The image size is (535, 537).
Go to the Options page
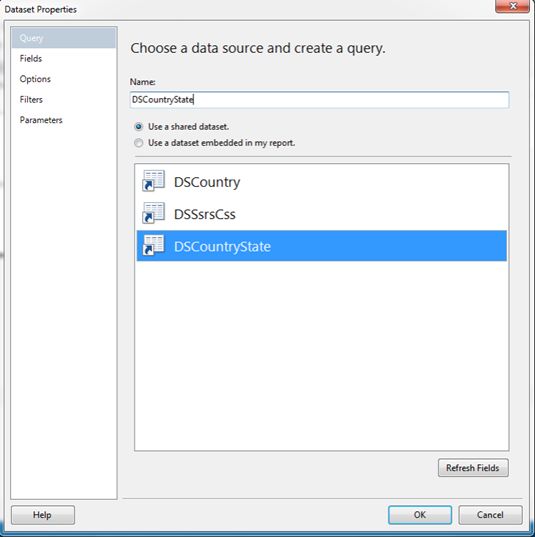click(35, 79)
